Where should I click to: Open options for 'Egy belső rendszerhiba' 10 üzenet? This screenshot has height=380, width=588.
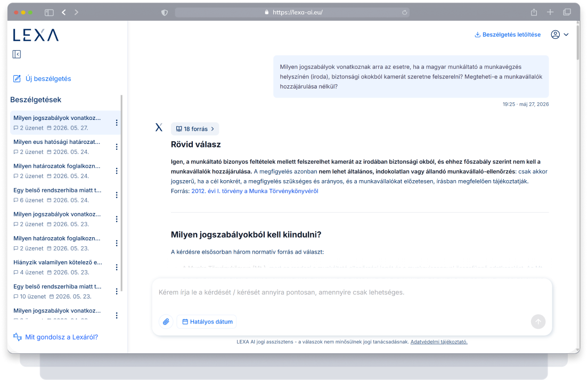(117, 292)
